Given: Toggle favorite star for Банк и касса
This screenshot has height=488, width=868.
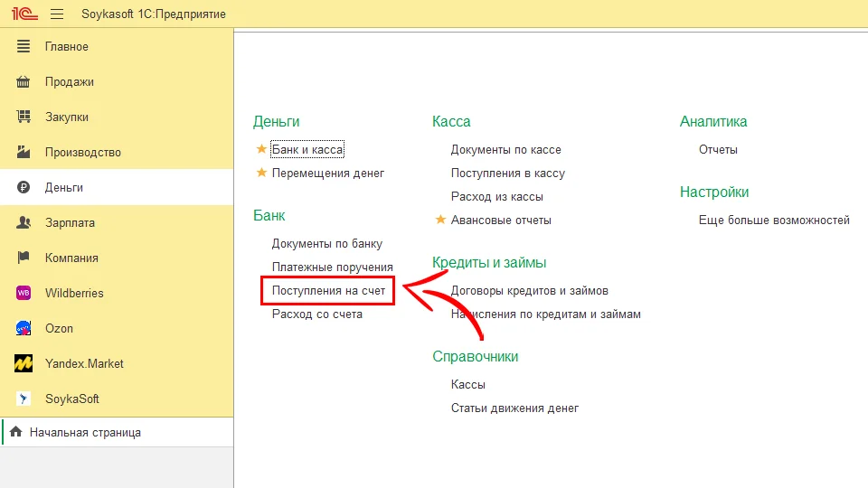Looking at the screenshot, I should [x=262, y=149].
